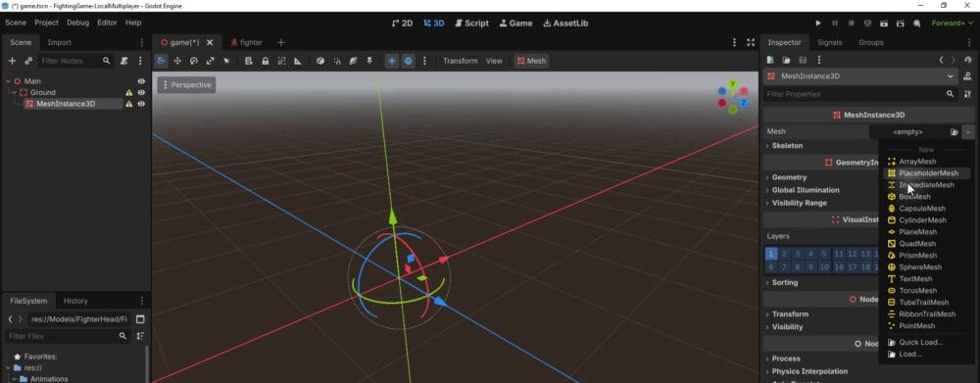Expand the Sorting section

tap(784, 282)
